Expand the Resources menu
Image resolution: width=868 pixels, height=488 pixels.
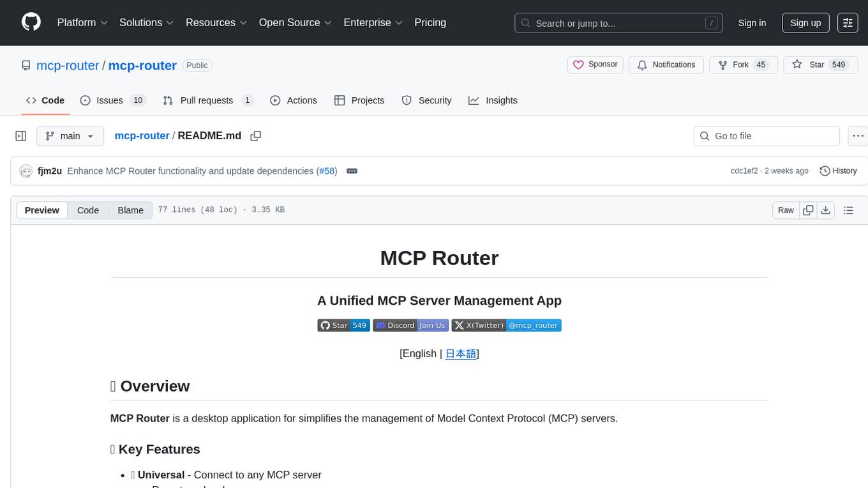(217, 22)
